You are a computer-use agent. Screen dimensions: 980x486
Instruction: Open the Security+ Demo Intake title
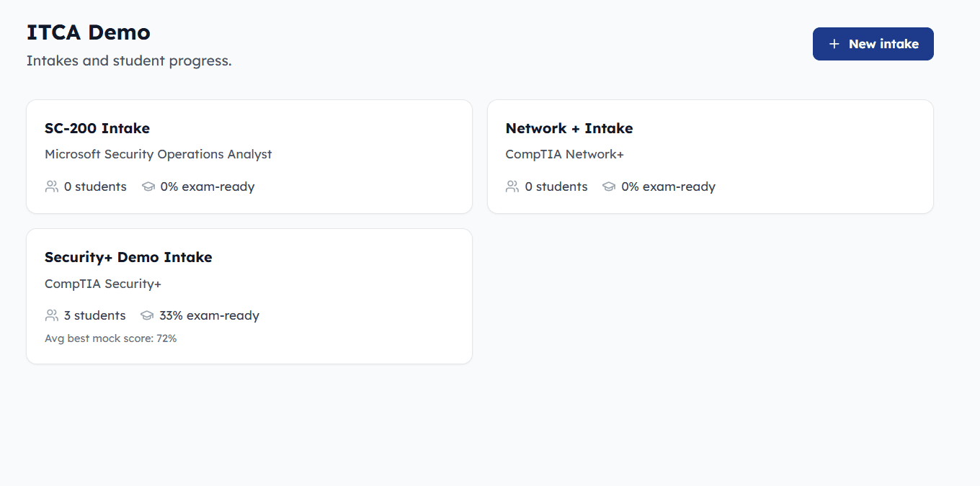(x=128, y=257)
